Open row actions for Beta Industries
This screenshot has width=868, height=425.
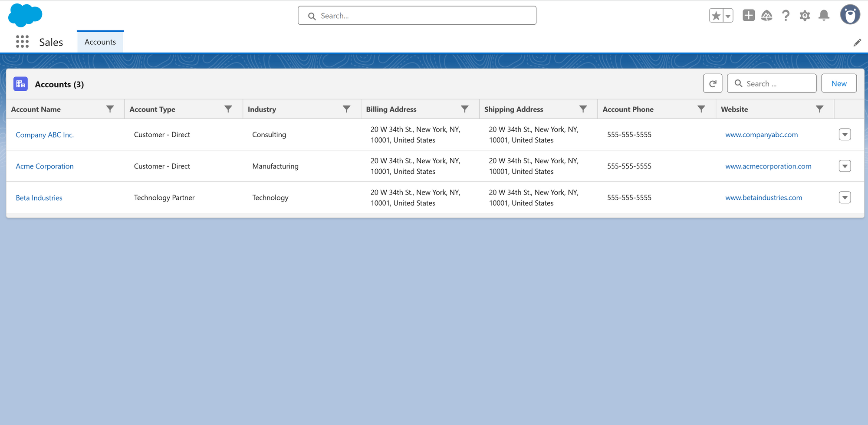pos(845,198)
